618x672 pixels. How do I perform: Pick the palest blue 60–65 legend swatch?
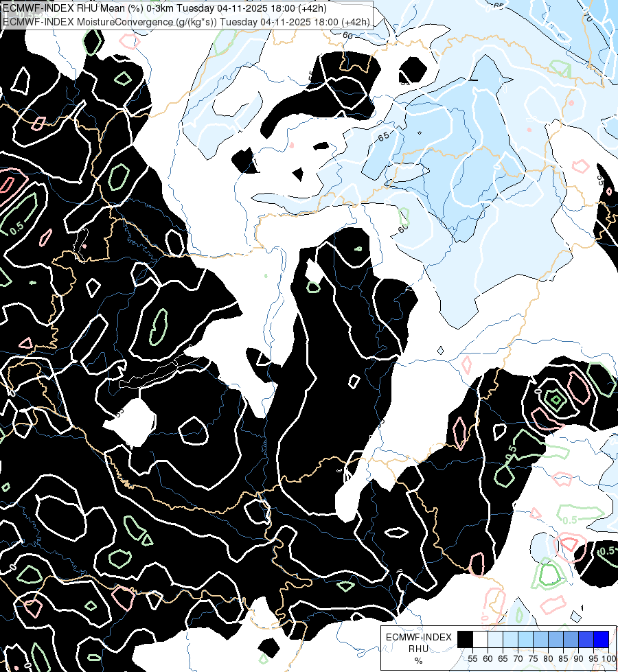point(495,639)
